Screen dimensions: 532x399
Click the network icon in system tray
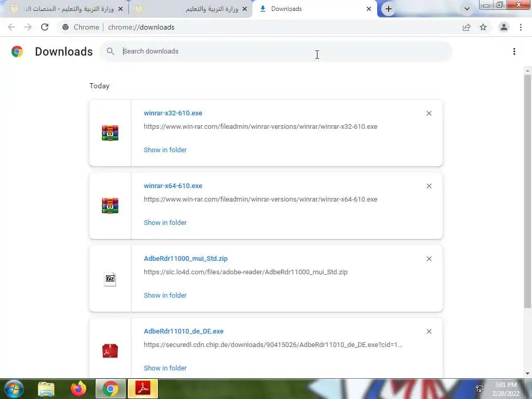(x=480, y=389)
